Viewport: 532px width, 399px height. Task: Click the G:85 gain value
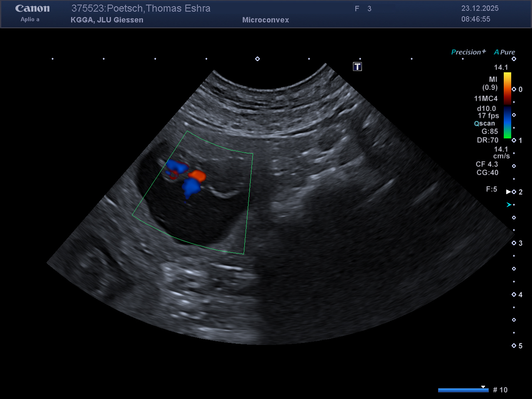(x=490, y=131)
